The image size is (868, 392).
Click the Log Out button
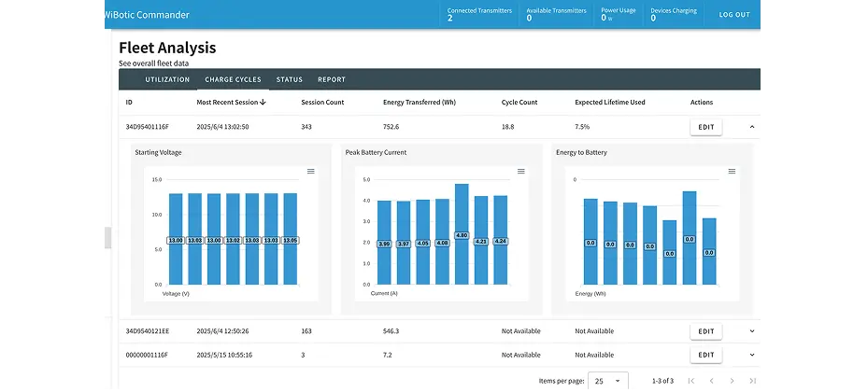coord(733,15)
